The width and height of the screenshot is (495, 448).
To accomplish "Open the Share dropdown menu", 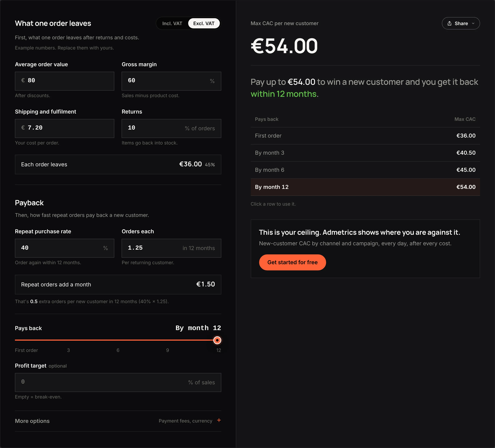I will pyautogui.click(x=461, y=23).
